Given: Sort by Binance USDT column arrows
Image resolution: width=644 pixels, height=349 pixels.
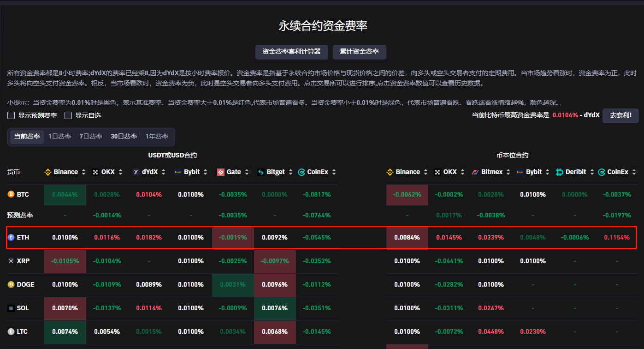Looking at the screenshot, I should pyautogui.click(x=83, y=172).
